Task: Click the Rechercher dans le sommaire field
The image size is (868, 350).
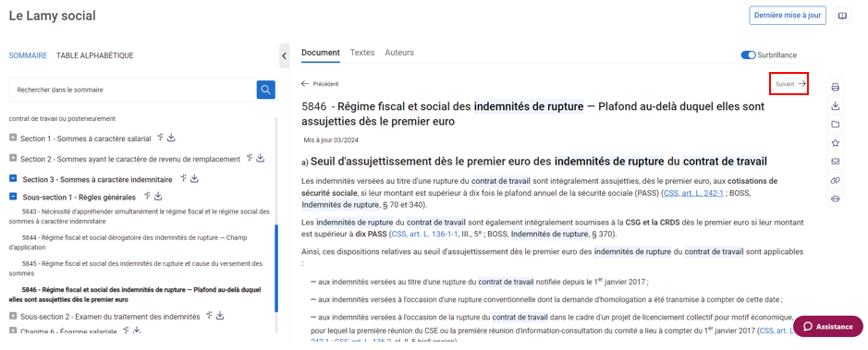Action: (x=133, y=90)
